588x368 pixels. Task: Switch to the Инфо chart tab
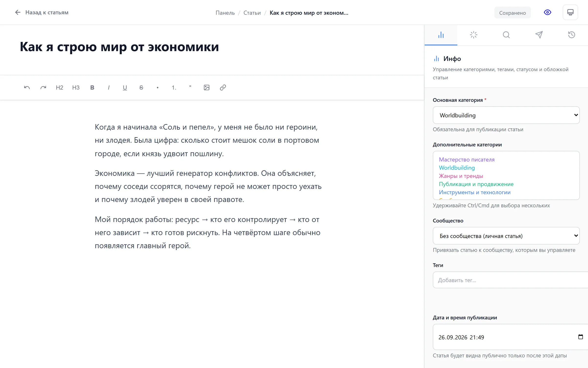coord(441,35)
